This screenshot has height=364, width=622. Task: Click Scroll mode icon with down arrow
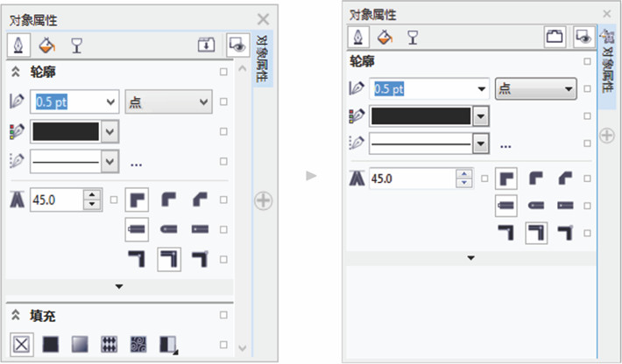tap(206, 45)
